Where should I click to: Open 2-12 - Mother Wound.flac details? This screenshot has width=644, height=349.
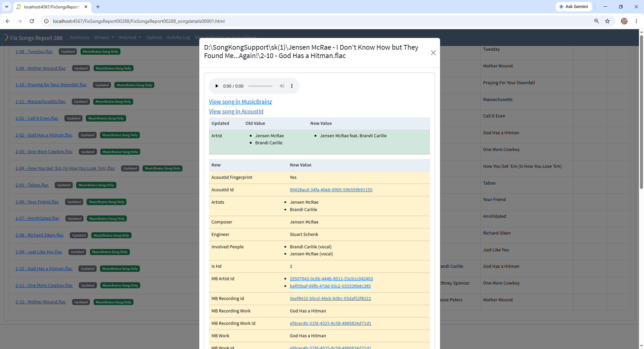point(41,302)
